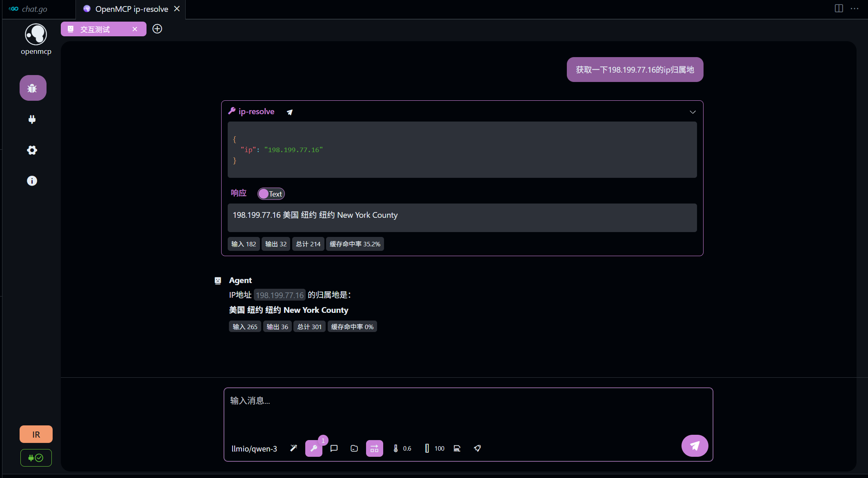Adjust the temperature value 0.6 control
Screen dimensions: 868x478
pyautogui.click(x=402, y=448)
